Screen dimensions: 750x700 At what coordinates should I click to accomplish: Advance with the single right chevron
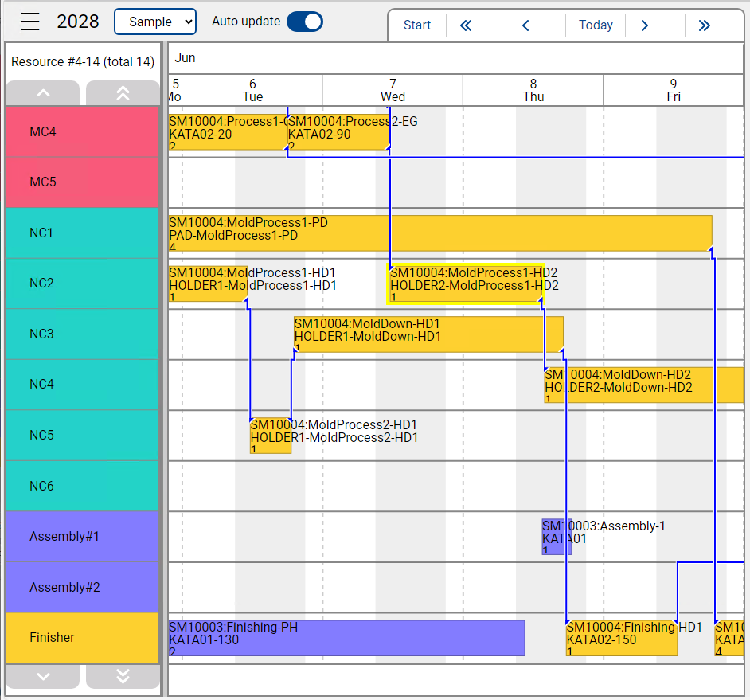point(645,25)
